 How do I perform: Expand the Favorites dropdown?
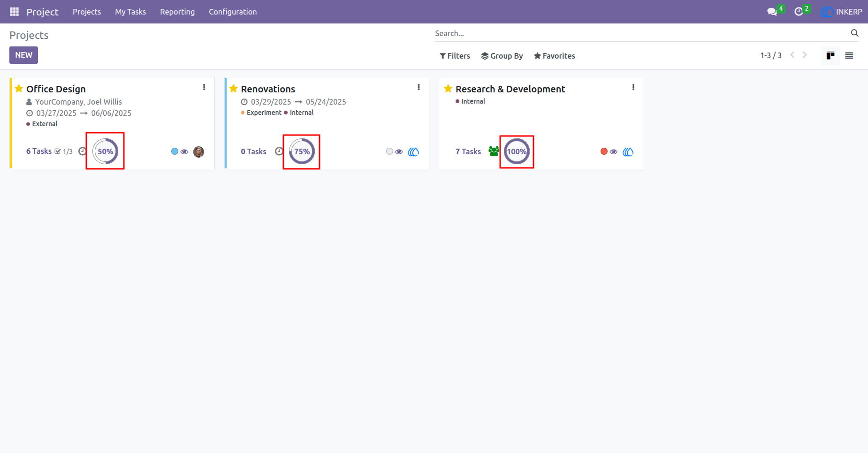(555, 56)
